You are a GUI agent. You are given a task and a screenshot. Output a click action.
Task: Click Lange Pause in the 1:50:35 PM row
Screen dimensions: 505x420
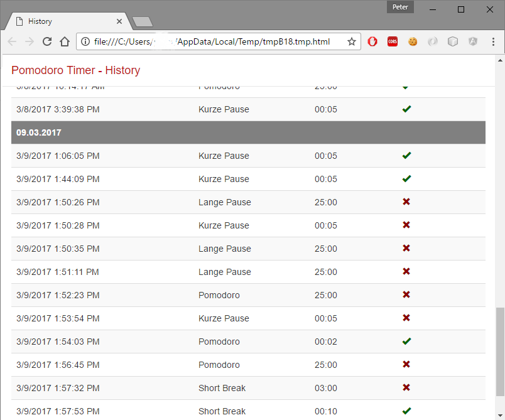[x=224, y=249]
